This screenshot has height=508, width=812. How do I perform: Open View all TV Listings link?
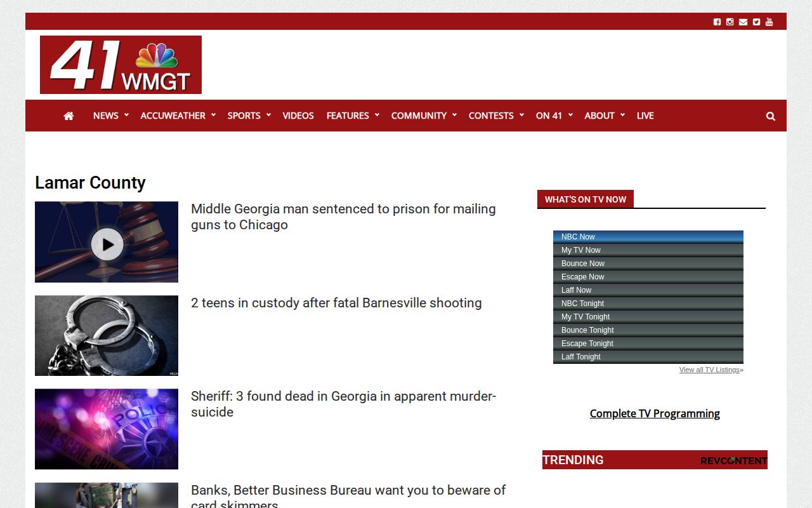pyautogui.click(x=709, y=370)
